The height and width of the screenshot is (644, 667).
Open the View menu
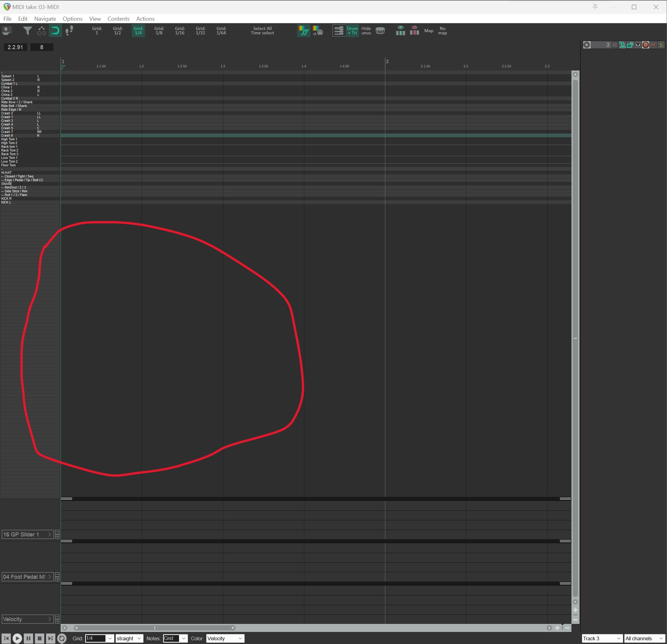(x=95, y=19)
